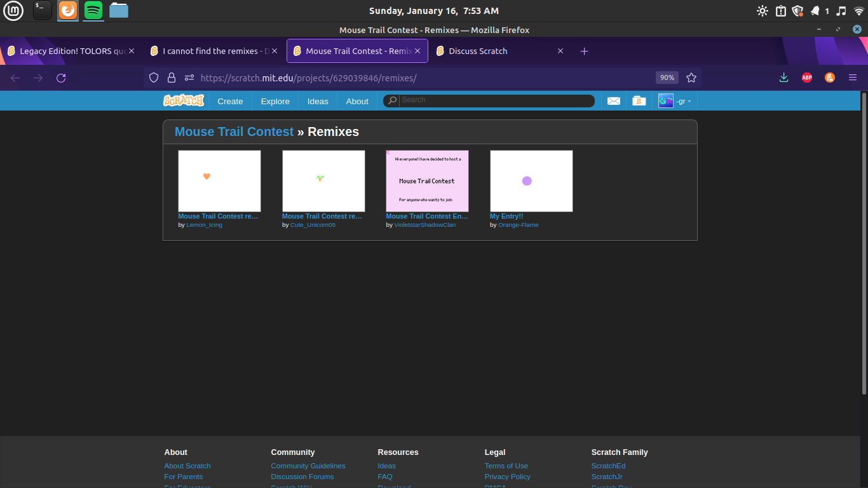Viewport: 868px width, 488px height.
Task: Reset the 90% zoom level badge
Action: (667, 78)
